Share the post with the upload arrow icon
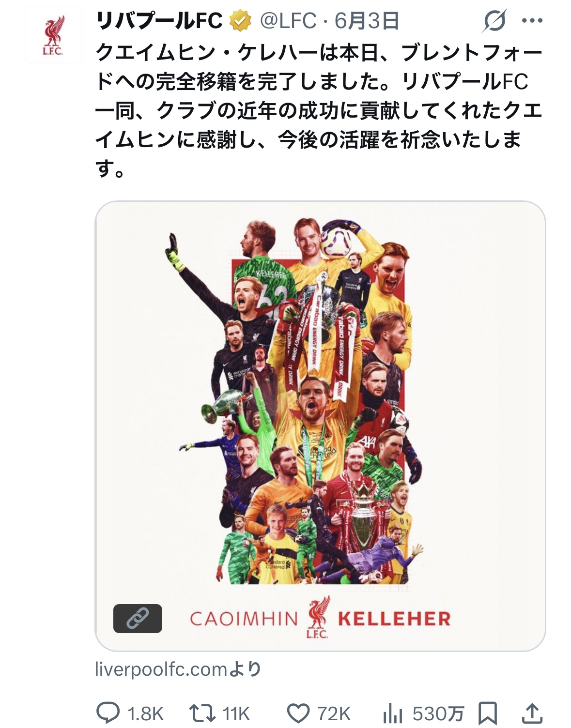This screenshot has height=728, width=571. tap(531, 713)
